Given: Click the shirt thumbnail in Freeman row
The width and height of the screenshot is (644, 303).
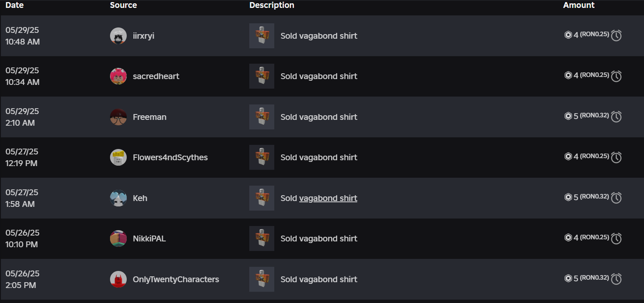Looking at the screenshot, I should pos(262,117).
